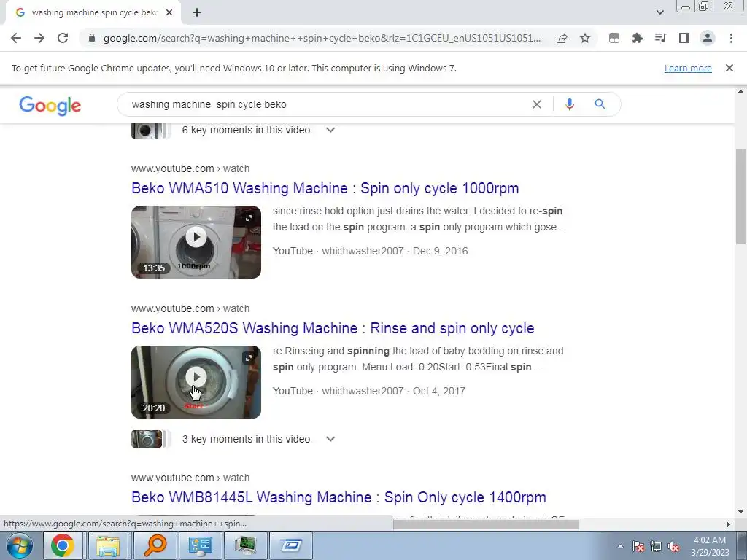Click horizontal scrollbar right arrow

click(729, 524)
